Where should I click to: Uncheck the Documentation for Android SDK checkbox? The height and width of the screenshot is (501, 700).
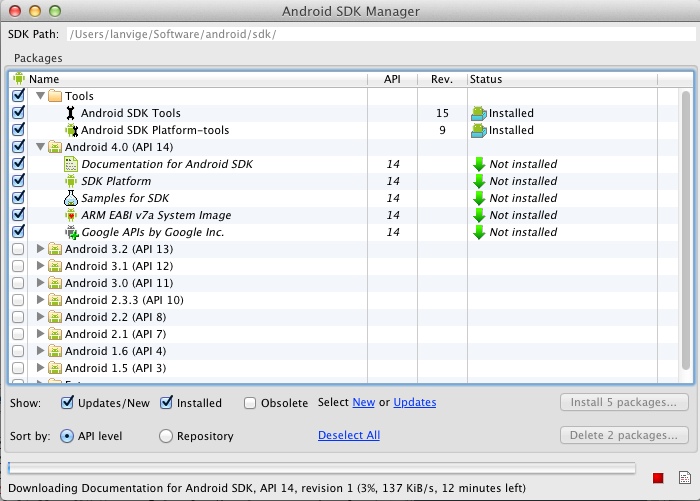click(18, 163)
